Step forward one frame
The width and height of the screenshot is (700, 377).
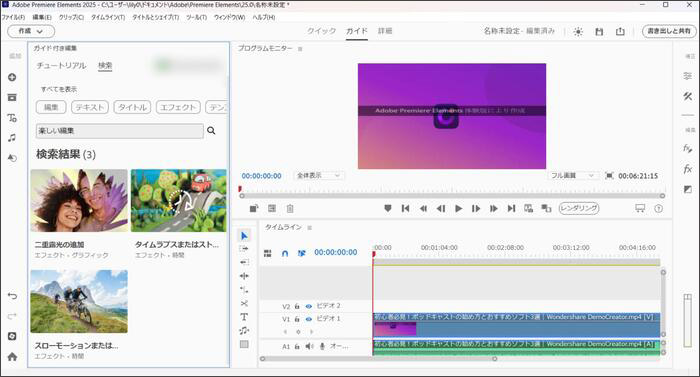(476, 208)
